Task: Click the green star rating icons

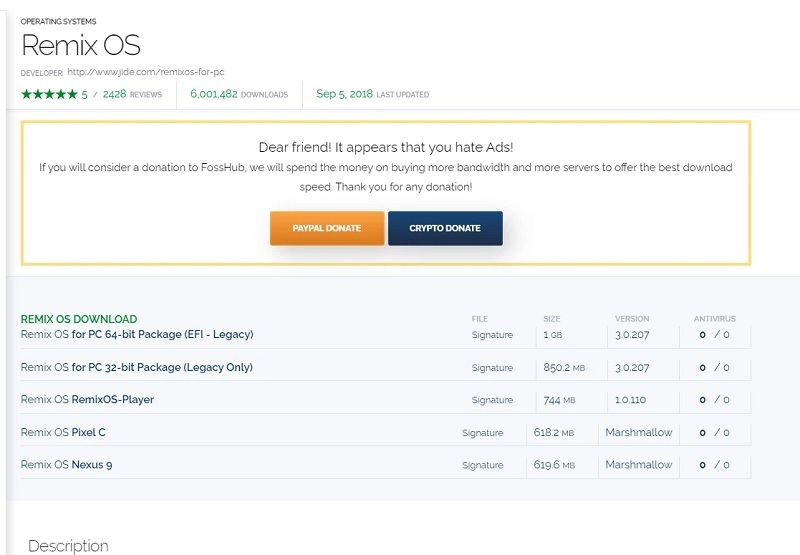Action: tap(49, 94)
